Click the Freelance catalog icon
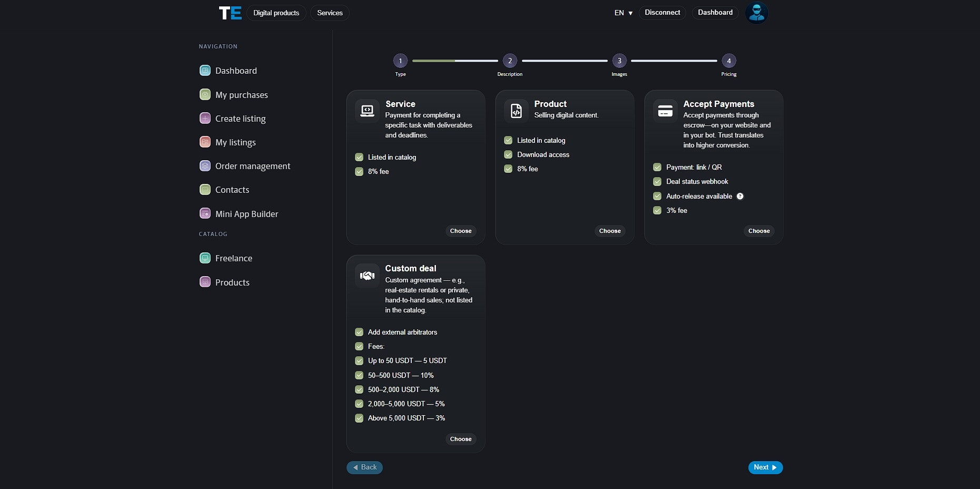This screenshot has width=980, height=489. click(x=205, y=258)
